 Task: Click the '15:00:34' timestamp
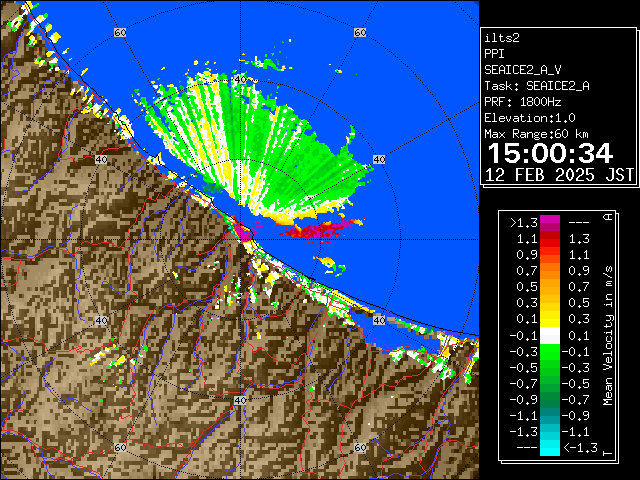(550, 153)
